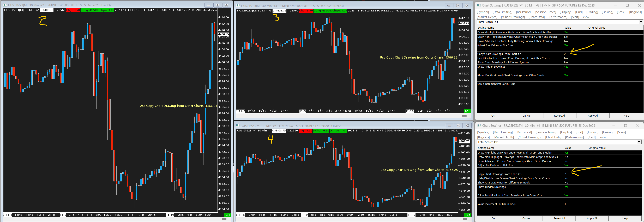Image resolution: width=644 pixels, height=222 pixels.
Task: Click chart #2 window title icon
Action: [x=5, y=5]
